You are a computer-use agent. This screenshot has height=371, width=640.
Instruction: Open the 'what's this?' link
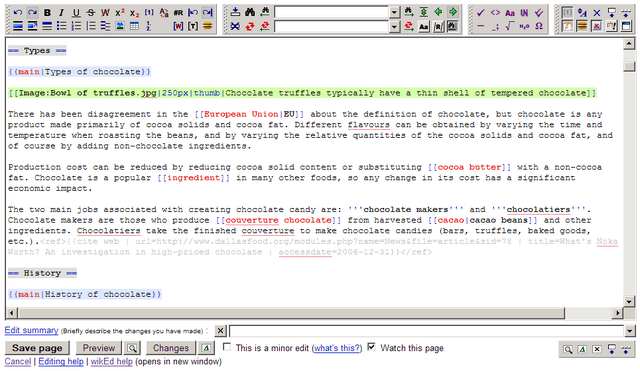click(x=337, y=348)
